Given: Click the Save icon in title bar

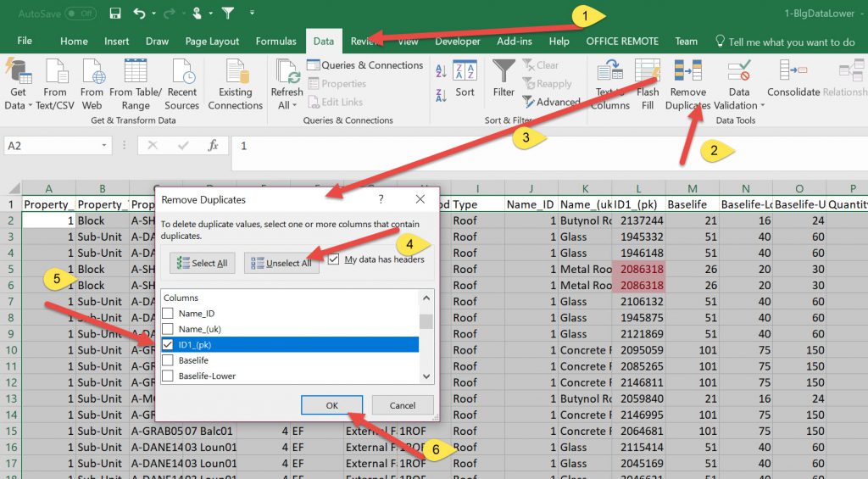Looking at the screenshot, I should [x=115, y=14].
